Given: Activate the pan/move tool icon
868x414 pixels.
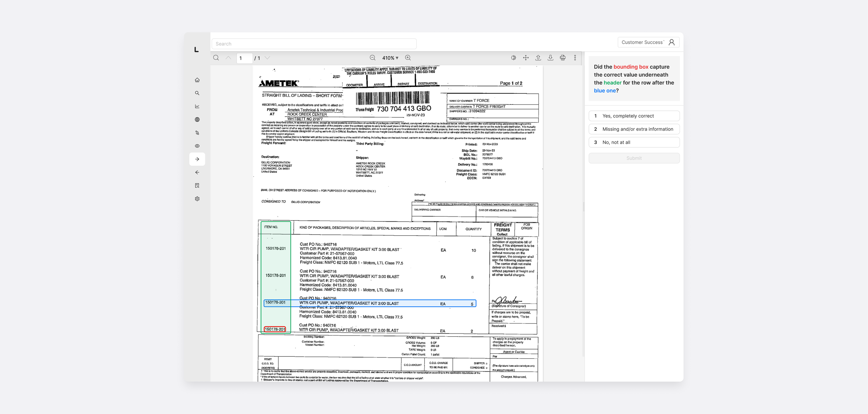Looking at the screenshot, I should 526,58.
